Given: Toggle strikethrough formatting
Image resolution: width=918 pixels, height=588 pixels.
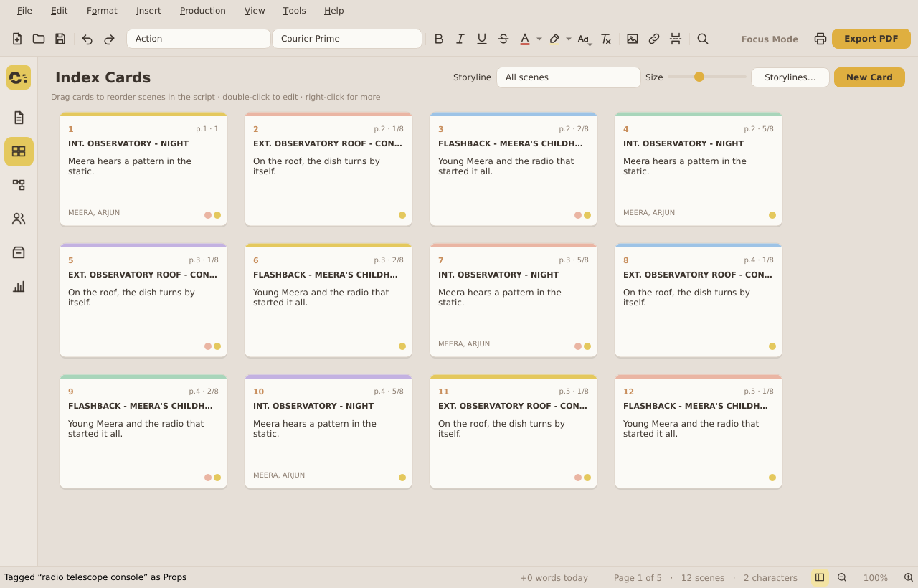Looking at the screenshot, I should [x=503, y=39].
